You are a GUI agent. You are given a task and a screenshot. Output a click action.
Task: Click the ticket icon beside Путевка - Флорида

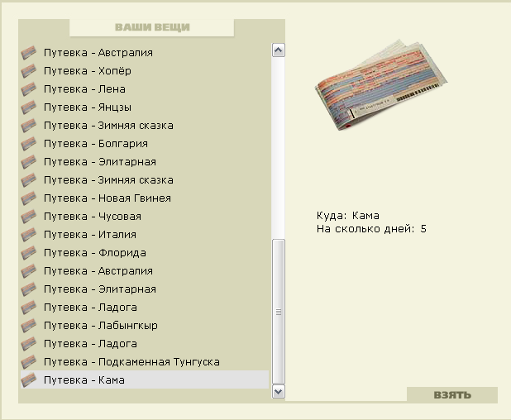29,253
